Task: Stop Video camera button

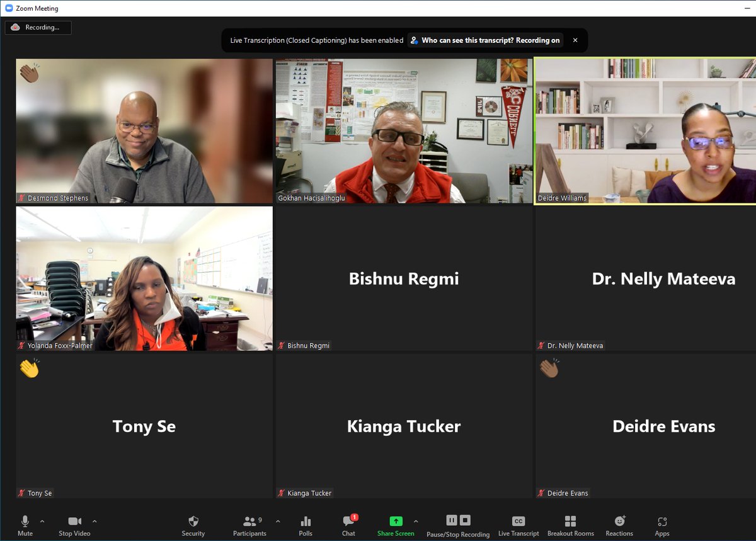Action: (x=74, y=525)
